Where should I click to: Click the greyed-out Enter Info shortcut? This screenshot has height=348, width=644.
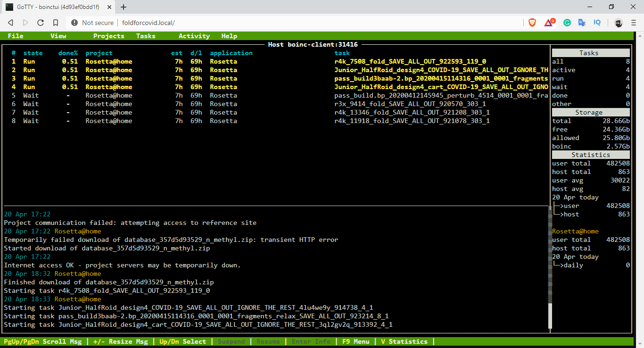pyautogui.click(x=311, y=341)
